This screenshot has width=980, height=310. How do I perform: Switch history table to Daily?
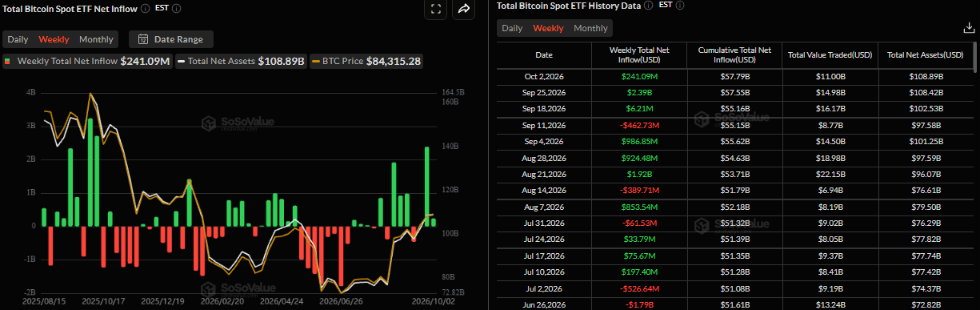(x=512, y=28)
